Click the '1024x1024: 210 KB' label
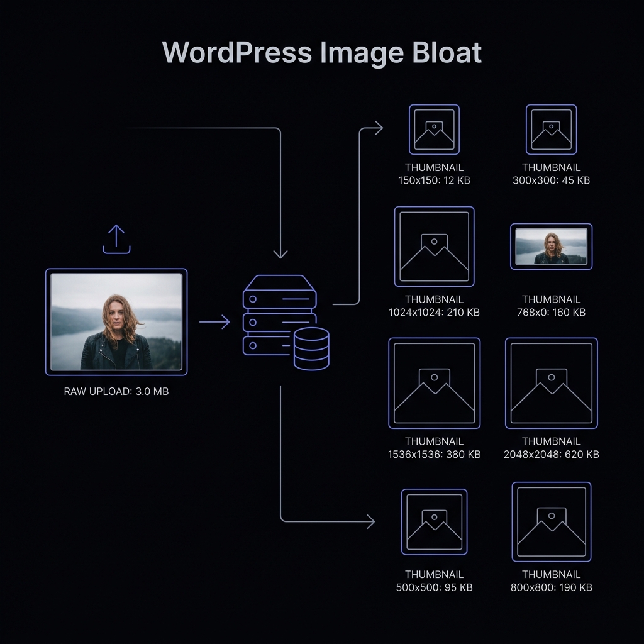 point(434,313)
